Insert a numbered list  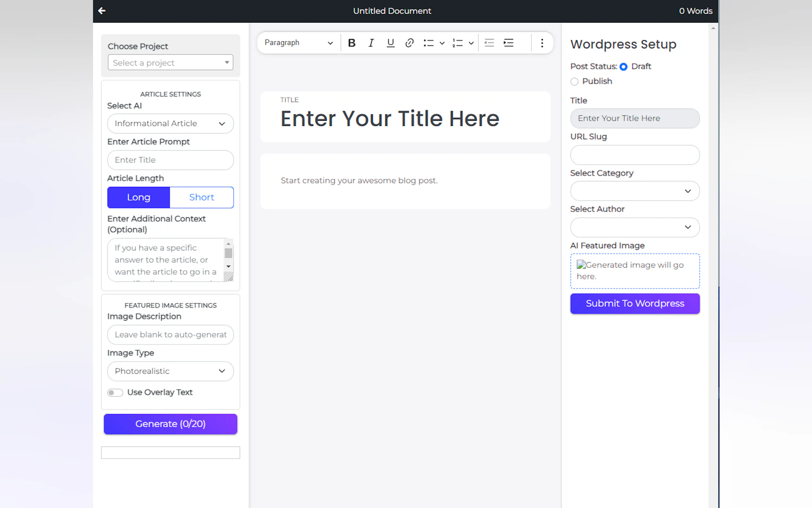[x=457, y=43]
